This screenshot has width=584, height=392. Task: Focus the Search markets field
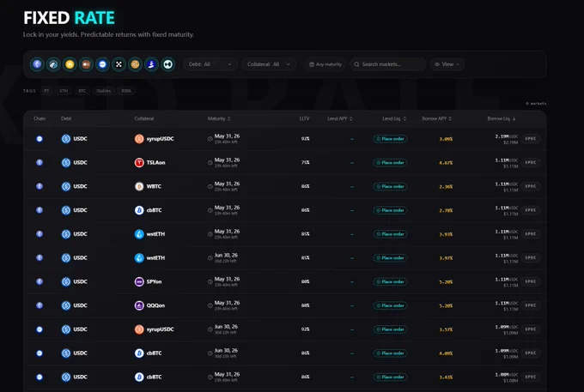tap(387, 64)
